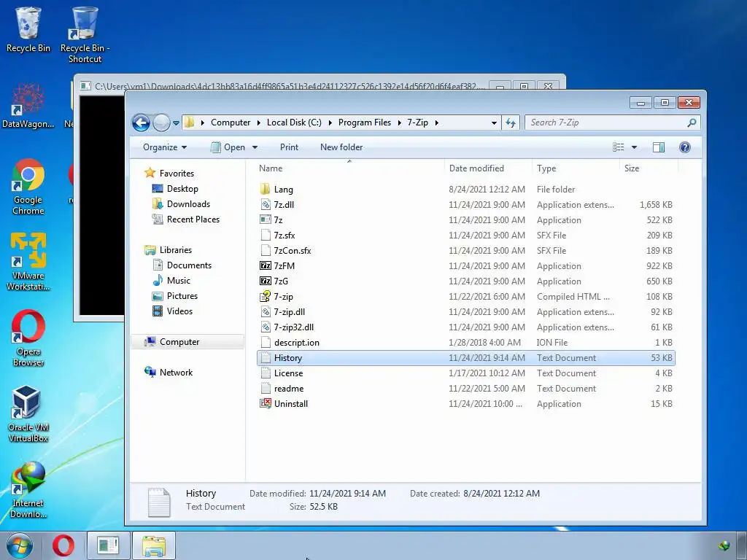Expand the arrow after Program Files breadcrumb

(x=399, y=122)
